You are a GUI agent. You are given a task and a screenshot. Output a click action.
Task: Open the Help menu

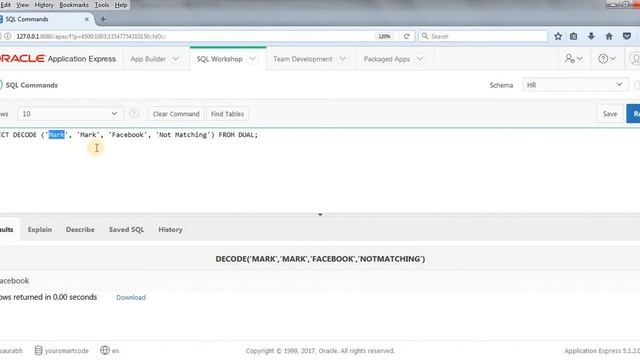pyautogui.click(x=121, y=5)
